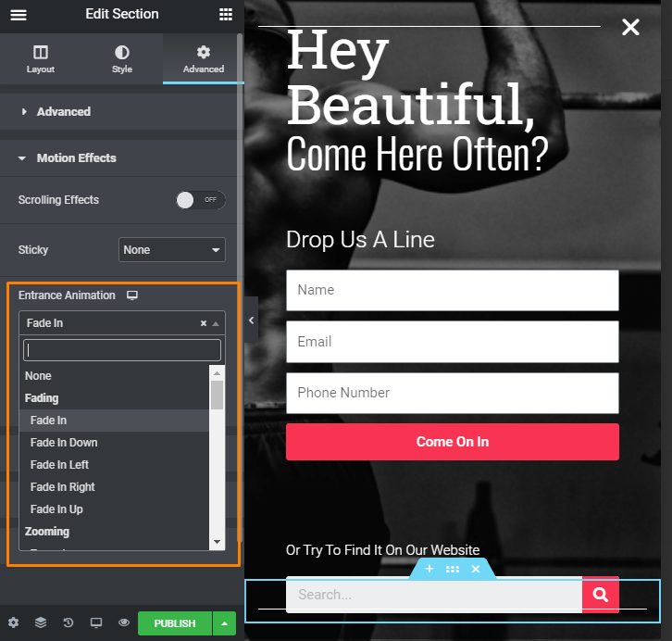Choose the Fade In Left animation

click(115, 465)
